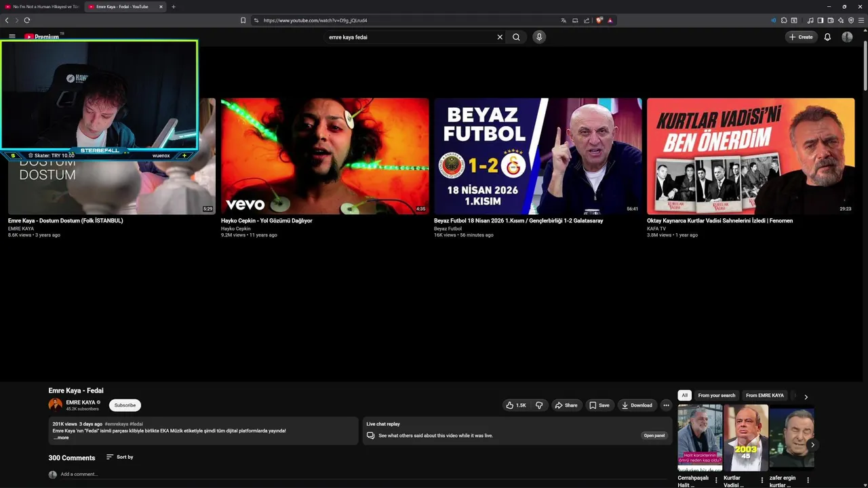Close the Emre Kaya - Fedai tab
Screen dimensions: 868x488
(x=161, y=7)
